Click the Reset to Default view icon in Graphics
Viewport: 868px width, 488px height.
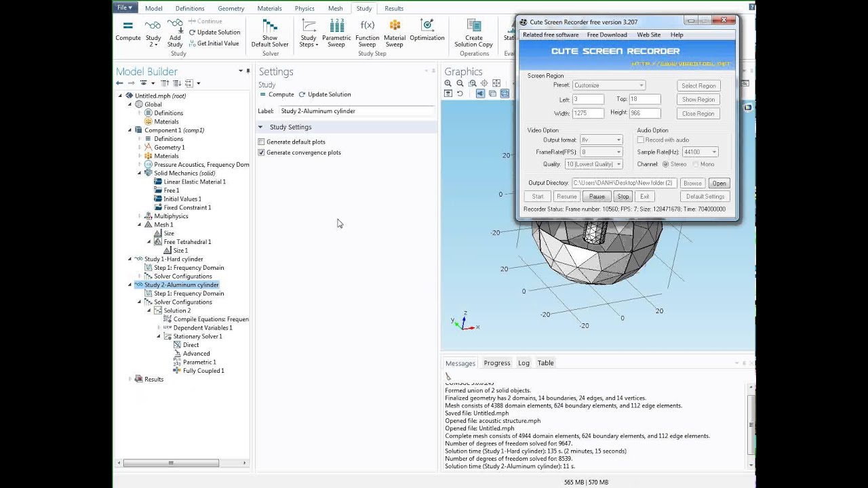click(460, 94)
